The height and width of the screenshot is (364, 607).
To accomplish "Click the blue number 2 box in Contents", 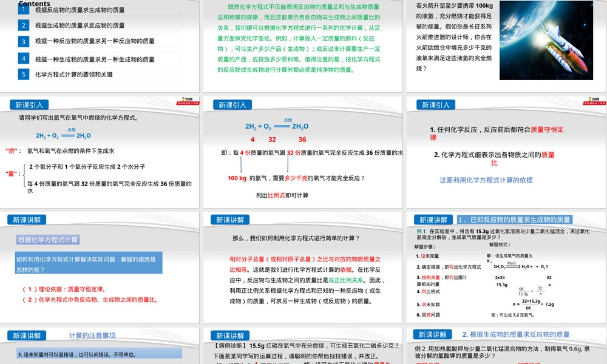I will click(x=24, y=25).
